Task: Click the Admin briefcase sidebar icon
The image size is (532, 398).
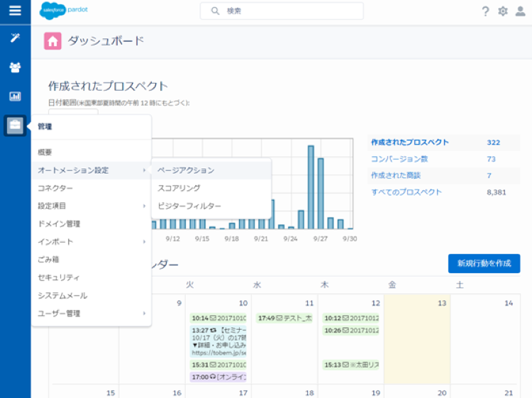Action: 15,126
